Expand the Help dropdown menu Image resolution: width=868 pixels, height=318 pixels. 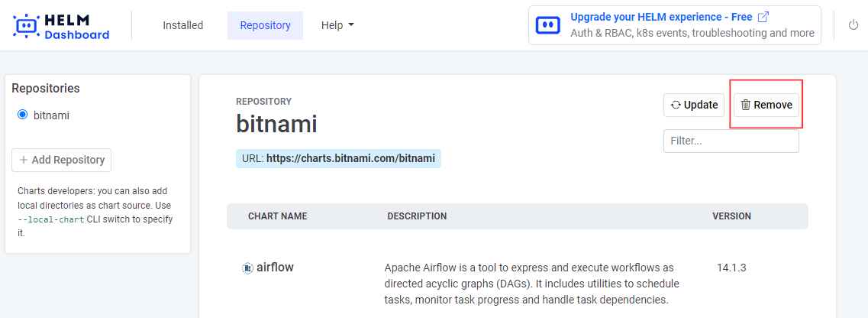pos(337,25)
